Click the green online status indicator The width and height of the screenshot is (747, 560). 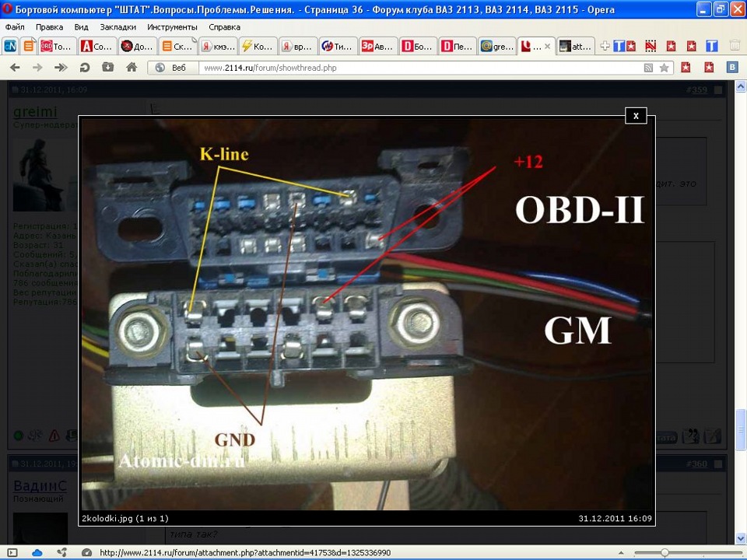click(18, 436)
